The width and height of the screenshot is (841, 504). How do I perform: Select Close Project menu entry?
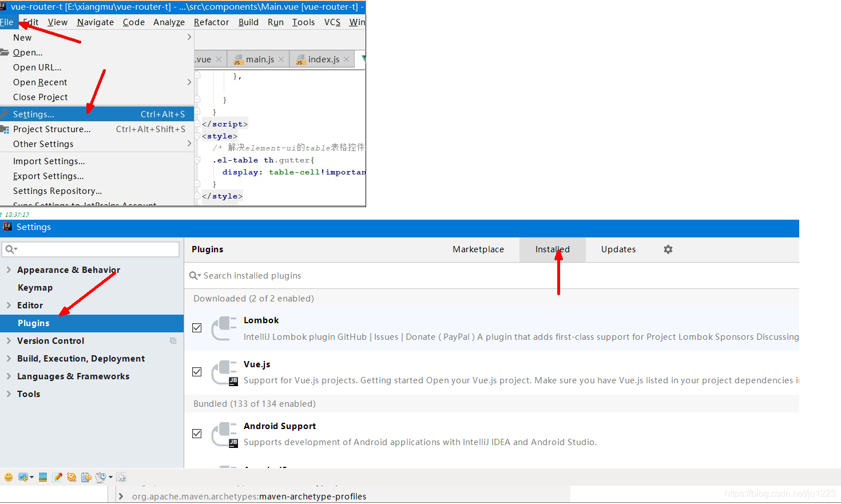click(97, 97)
